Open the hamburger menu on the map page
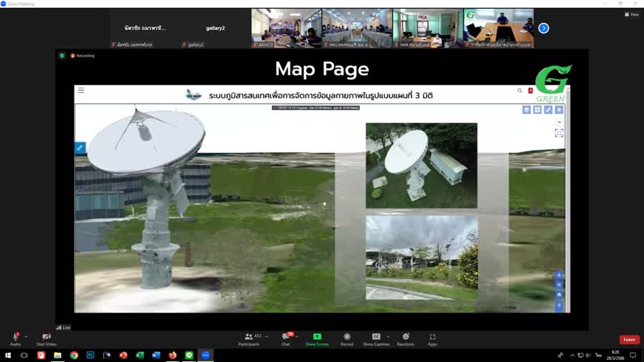 click(81, 90)
